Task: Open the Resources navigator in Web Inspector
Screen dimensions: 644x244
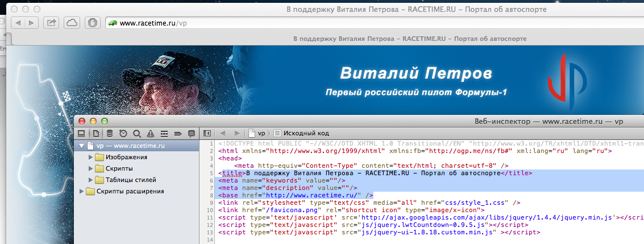Action: 95,134
